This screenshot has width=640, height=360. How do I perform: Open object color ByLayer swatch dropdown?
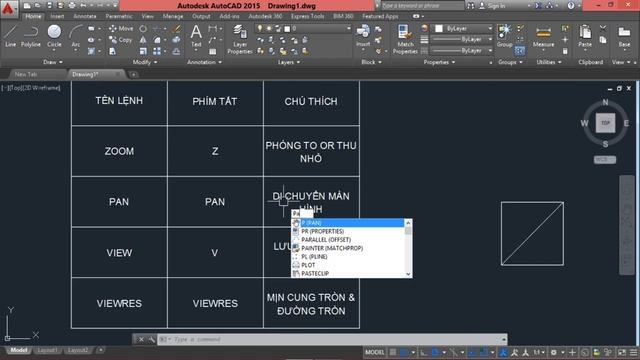[462, 28]
